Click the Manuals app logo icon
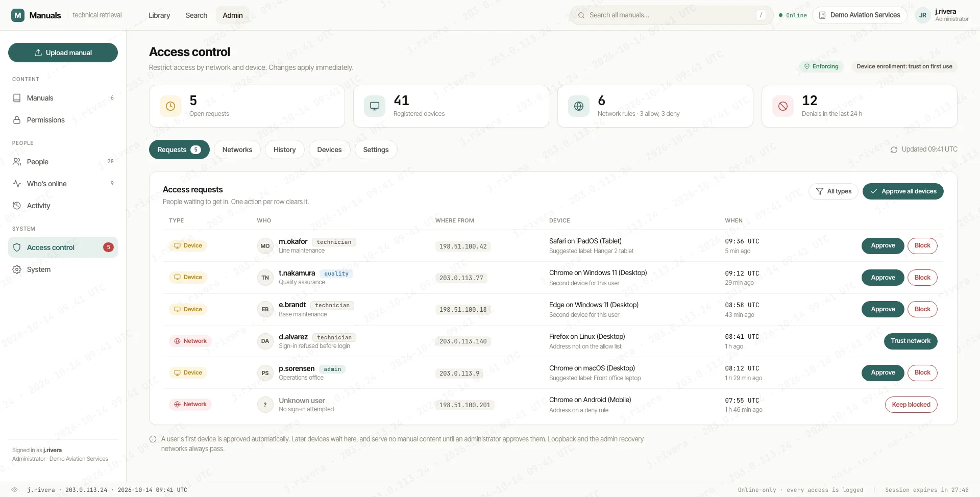The width and height of the screenshot is (980, 497). (x=18, y=15)
